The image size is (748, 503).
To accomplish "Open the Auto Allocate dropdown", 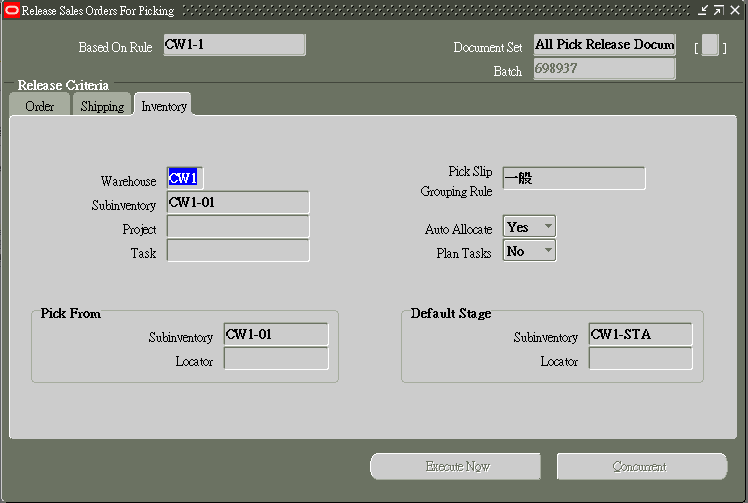I will click(x=529, y=227).
